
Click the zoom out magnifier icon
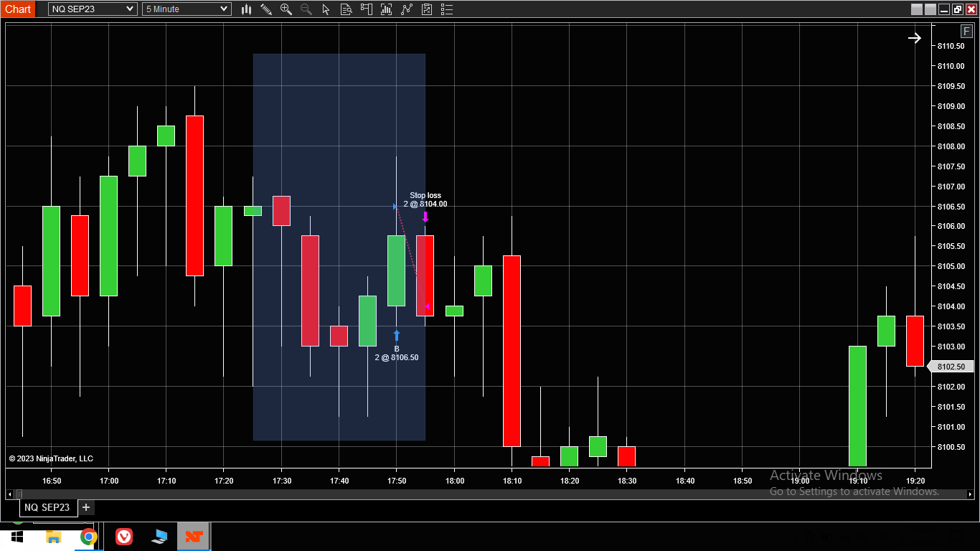pyautogui.click(x=306, y=9)
